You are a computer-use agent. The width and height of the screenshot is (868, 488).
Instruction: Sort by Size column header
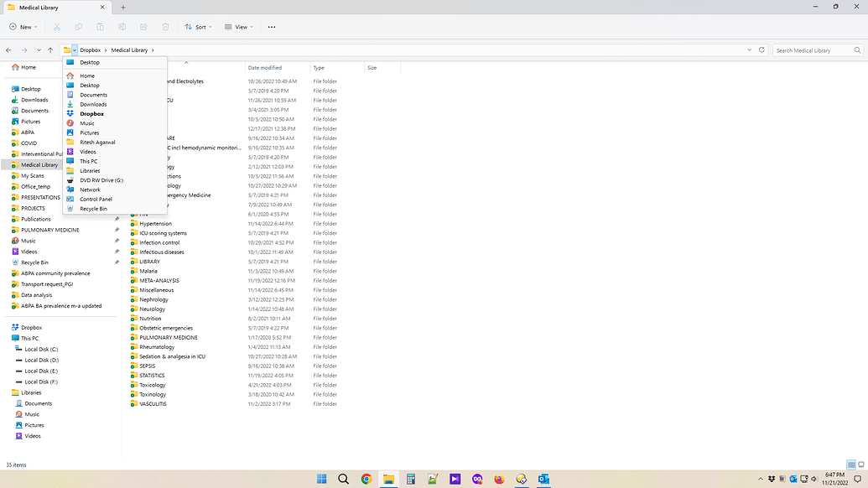pyautogui.click(x=382, y=68)
